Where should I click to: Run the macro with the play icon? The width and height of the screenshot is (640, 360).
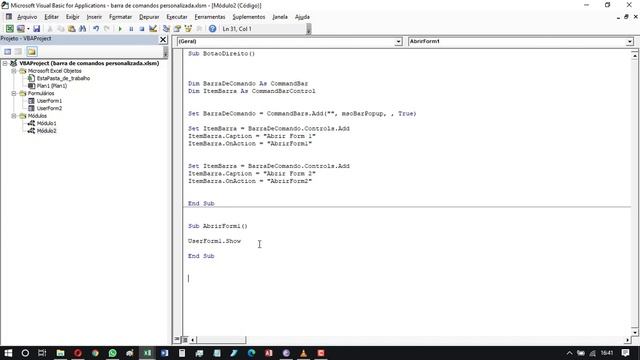(x=120, y=29)
